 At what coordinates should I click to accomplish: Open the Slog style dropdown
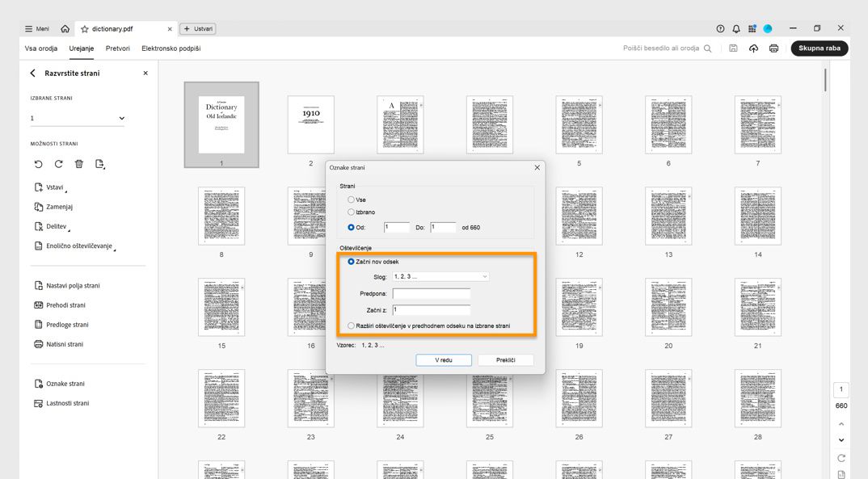point(440,276)
